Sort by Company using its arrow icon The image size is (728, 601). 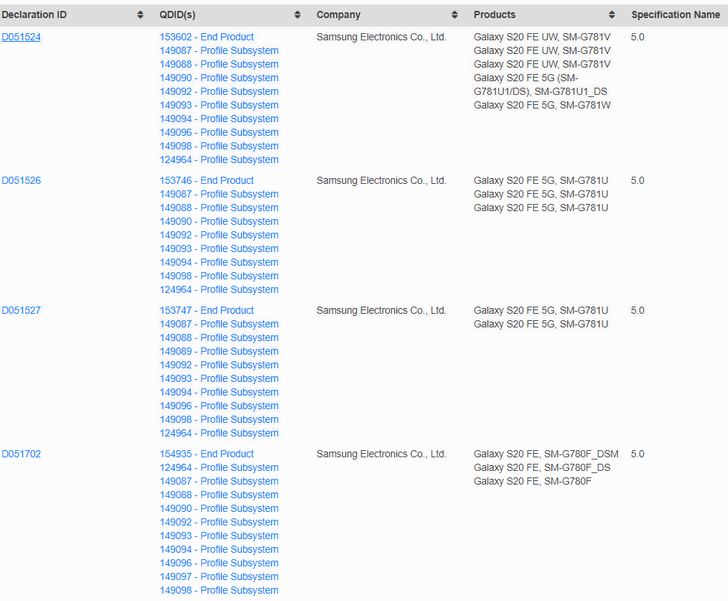455,15
